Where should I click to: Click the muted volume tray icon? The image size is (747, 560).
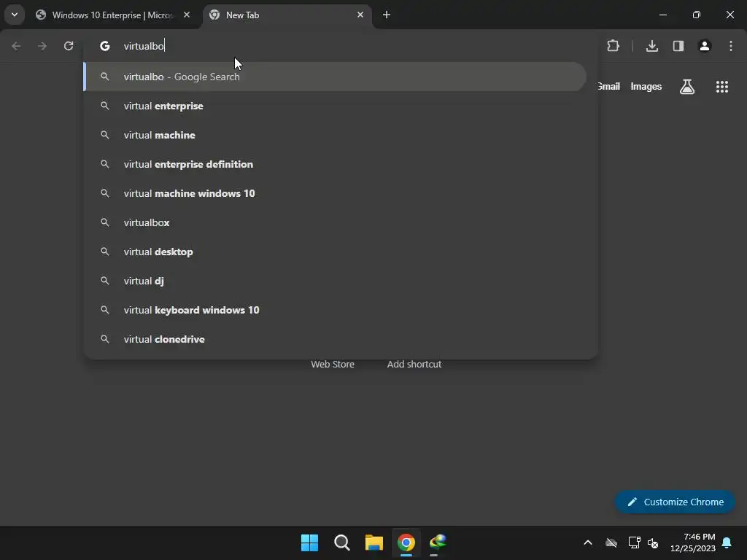(x=653, y=542)
